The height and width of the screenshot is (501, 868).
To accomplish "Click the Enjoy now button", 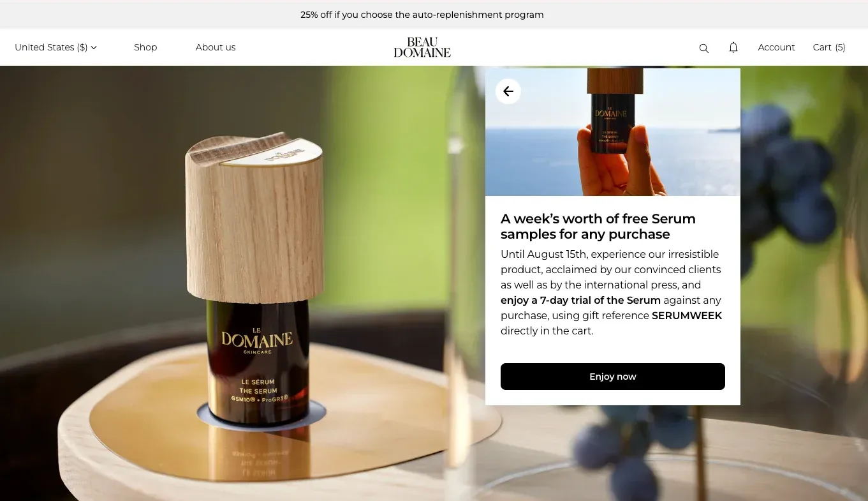I will 613,377.
